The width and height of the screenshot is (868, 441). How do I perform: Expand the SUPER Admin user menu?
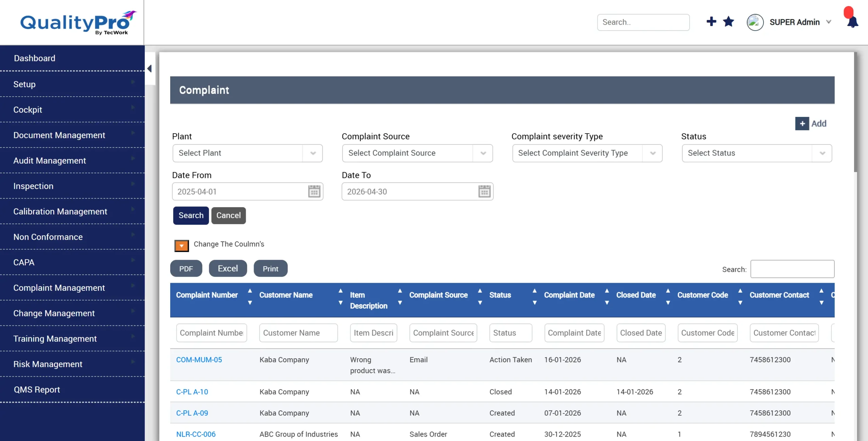829,22
